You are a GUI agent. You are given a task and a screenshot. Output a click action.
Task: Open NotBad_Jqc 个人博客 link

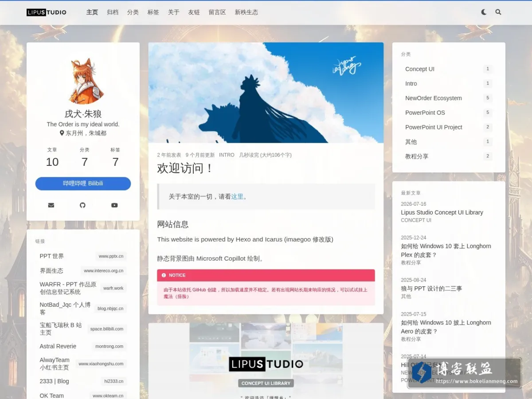pos(83,309)
